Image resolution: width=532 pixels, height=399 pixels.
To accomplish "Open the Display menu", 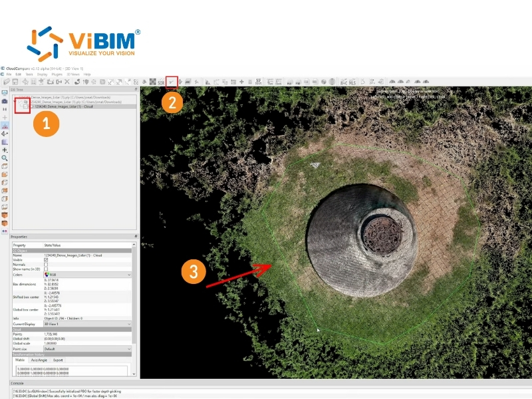I will 43,75.
